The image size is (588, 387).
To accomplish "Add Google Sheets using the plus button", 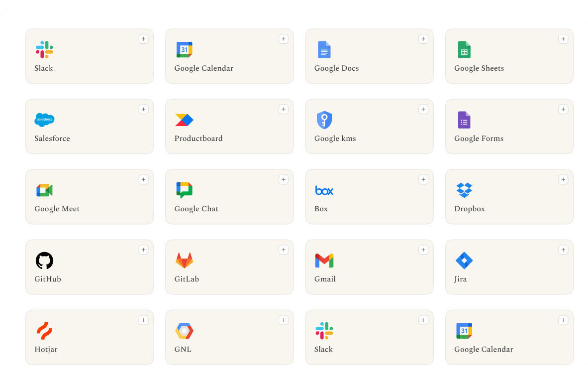I will pyautogui.click(x=563, y=39).
